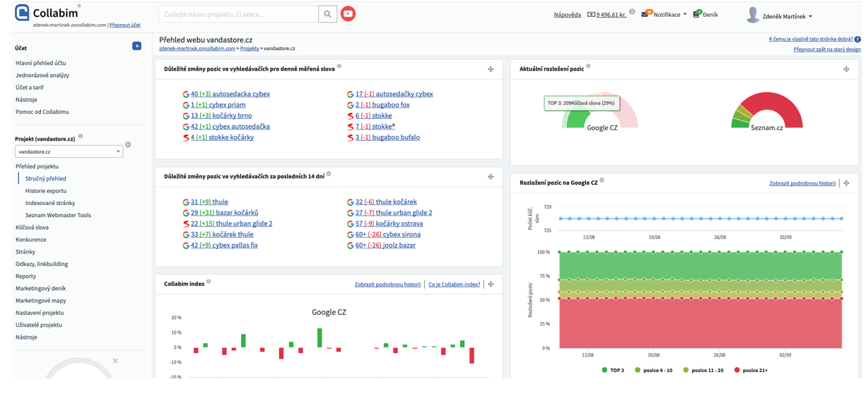Viewport: 868px width, 394px height.
Task: Click Přepnout účet link
Action: pos(125,25)
